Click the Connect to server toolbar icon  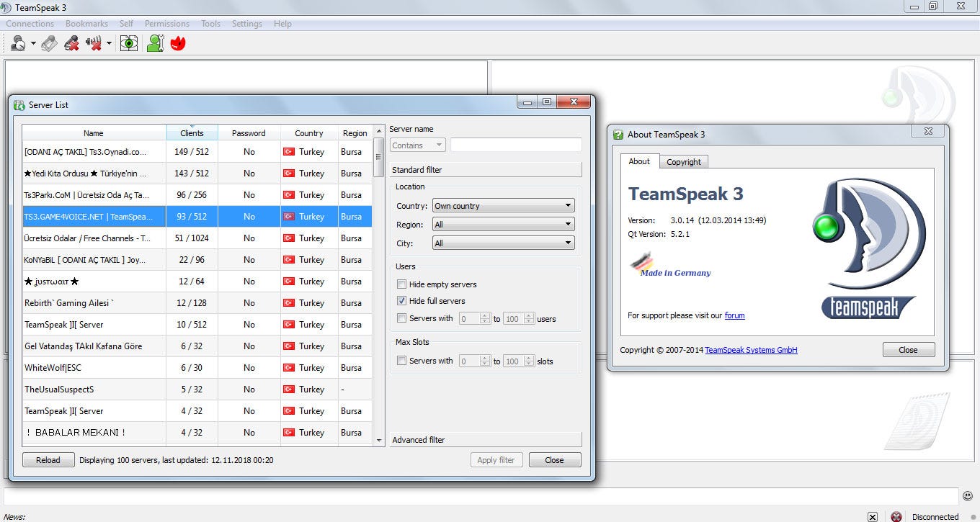click(x=19, y=43)
